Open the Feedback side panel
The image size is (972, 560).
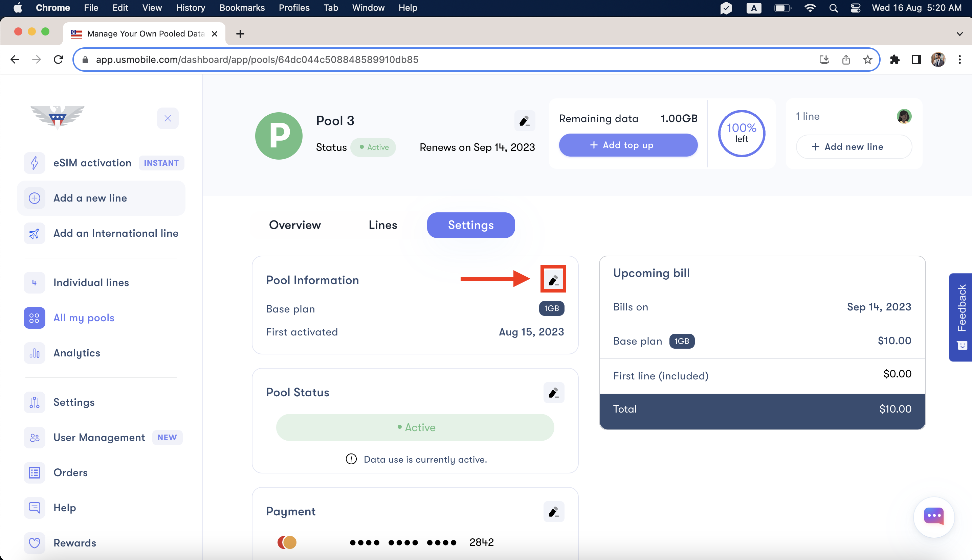961,317
